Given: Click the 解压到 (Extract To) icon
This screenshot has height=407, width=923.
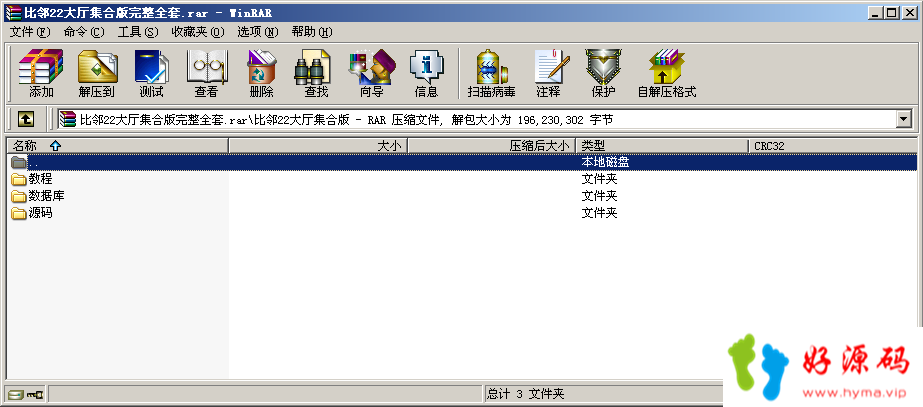Looking at the screenshot, I should tap(97, 74).
